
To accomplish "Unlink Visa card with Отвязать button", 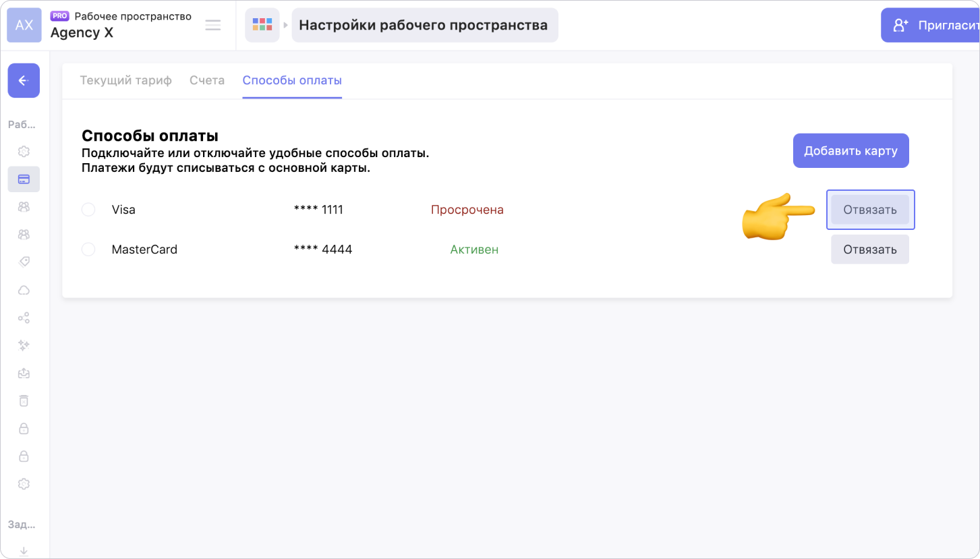I will click(x=869, y=210).
